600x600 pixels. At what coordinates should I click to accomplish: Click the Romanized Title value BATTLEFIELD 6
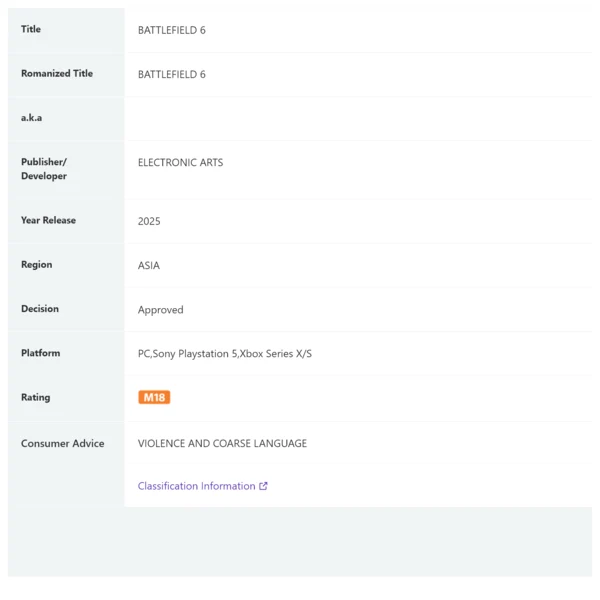coord(172,74)
